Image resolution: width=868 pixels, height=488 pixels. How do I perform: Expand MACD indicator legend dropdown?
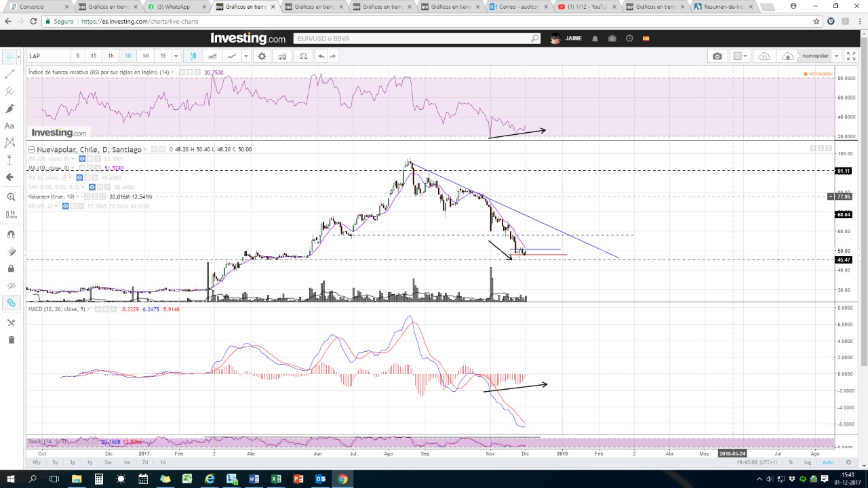pos(89,309)
